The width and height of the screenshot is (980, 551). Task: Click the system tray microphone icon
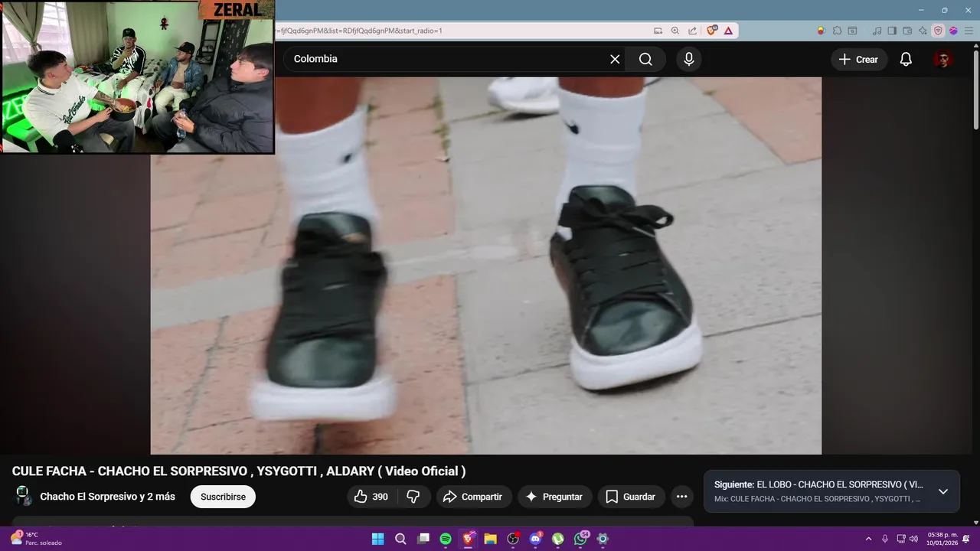tap(885, 539)
